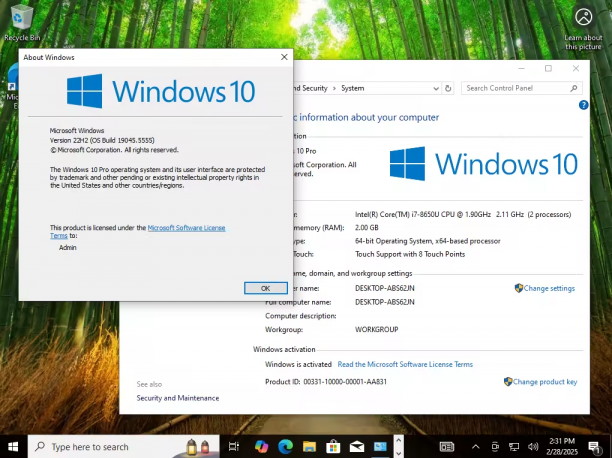Show hidden system tray icons

(475, 447)
